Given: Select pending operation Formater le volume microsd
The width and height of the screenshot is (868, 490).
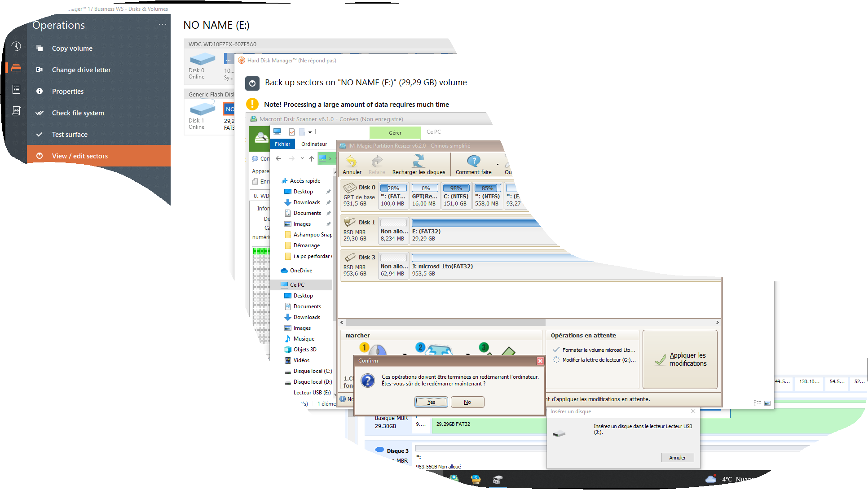Looking at the screenshot, I should tap(594, 350).
